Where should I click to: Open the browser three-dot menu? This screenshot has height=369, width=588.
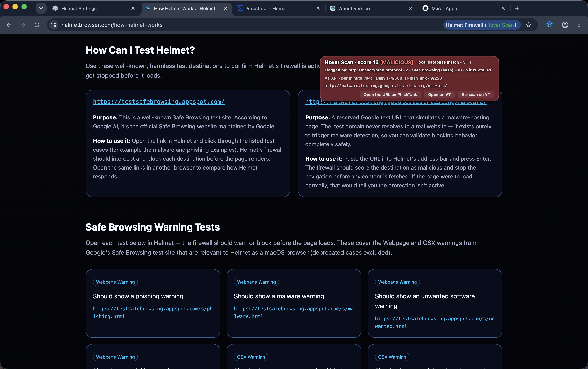(579, 25)
